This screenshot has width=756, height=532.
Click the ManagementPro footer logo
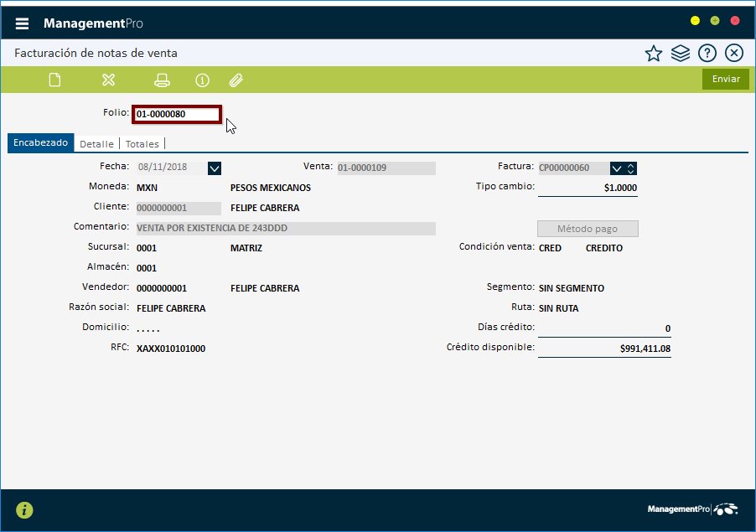click(x=692, y=509)
